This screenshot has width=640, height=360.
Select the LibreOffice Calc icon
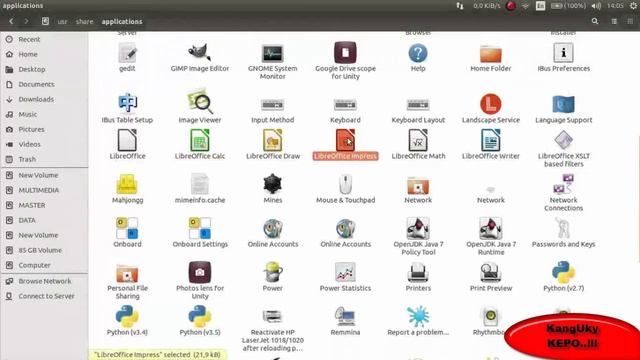[200, 140]
